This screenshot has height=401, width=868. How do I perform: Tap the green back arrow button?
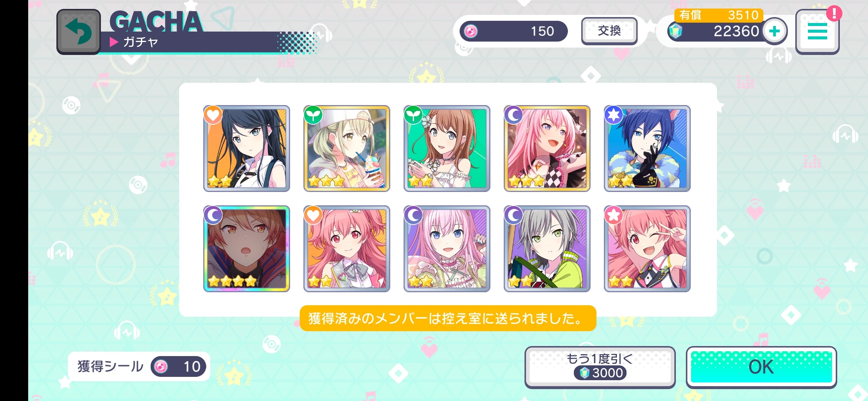[x=79, y=32]
